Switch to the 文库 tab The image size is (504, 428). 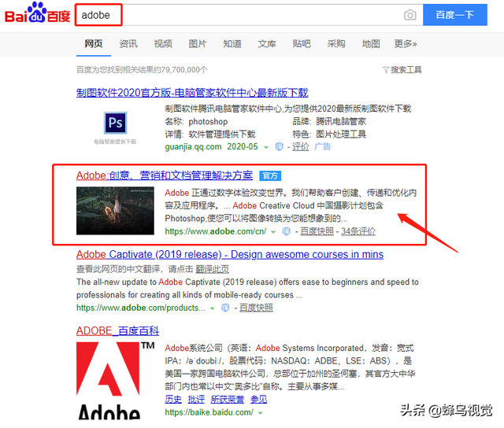point(267,44)
